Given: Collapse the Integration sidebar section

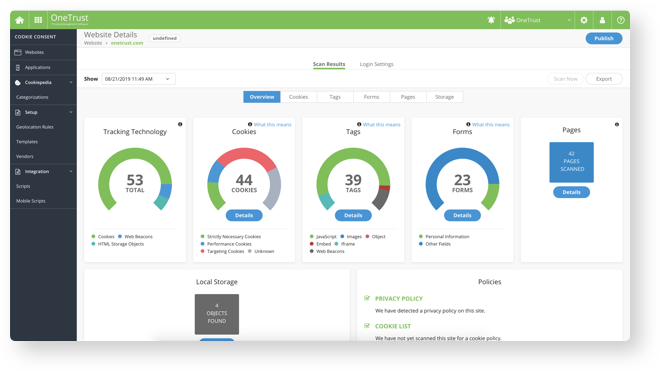Looking at the screenshot, I should coord(70,171).
